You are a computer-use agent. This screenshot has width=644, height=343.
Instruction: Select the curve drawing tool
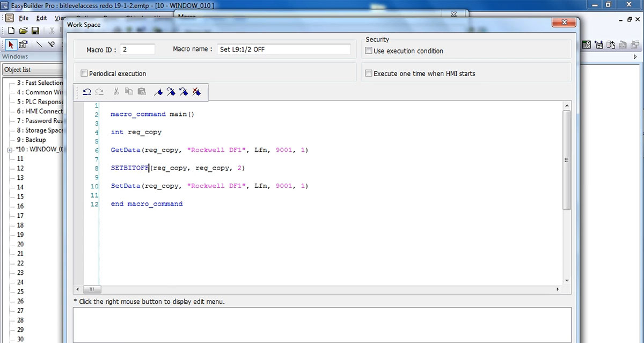pos(52,45)
